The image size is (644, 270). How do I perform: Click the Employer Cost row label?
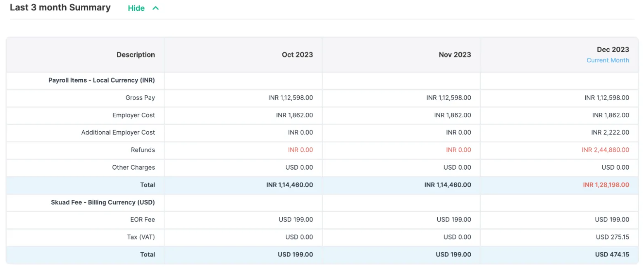coord(134,115)
